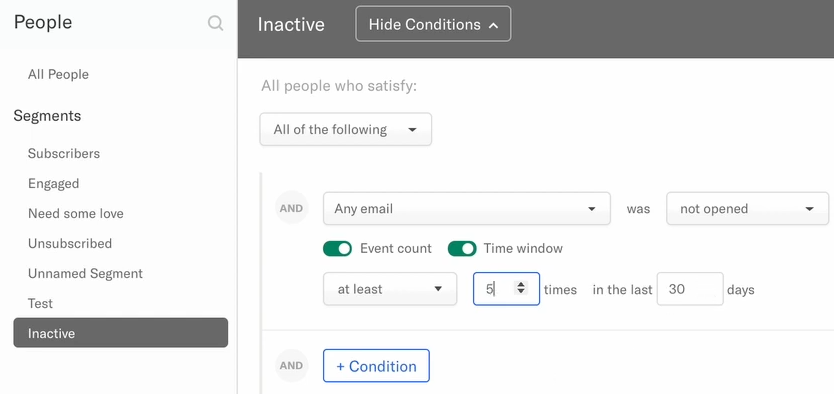Viewport: 834px width, 394px height.
Task: Click the Hide Conditions button
Action: (x=433, y=24)
